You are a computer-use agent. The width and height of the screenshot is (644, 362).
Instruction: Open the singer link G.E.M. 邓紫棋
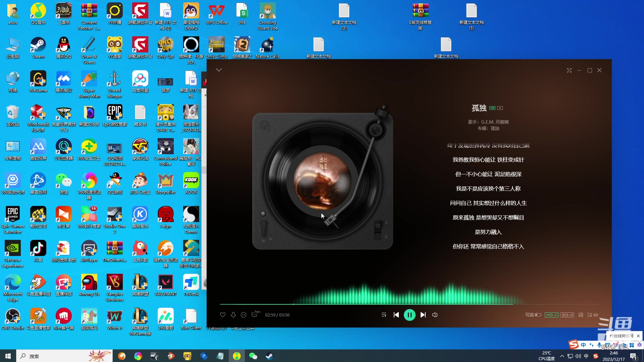[495, 122]
